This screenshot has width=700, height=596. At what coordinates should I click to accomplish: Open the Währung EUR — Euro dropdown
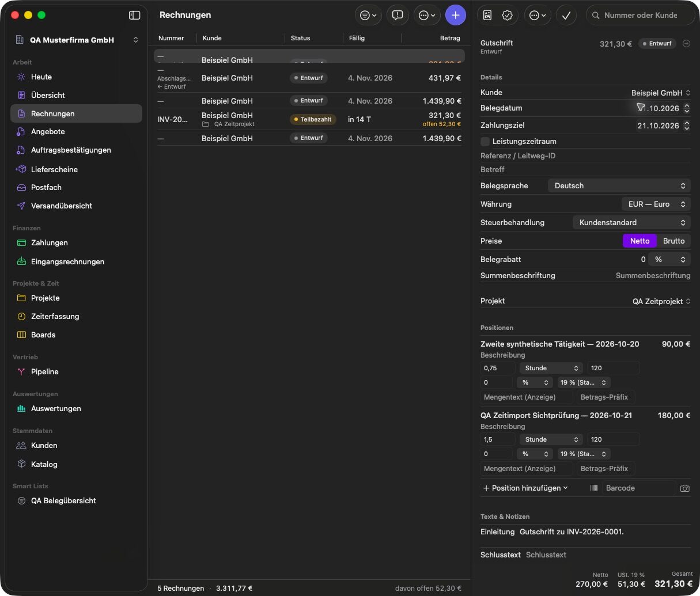click(x=656, y=204)
